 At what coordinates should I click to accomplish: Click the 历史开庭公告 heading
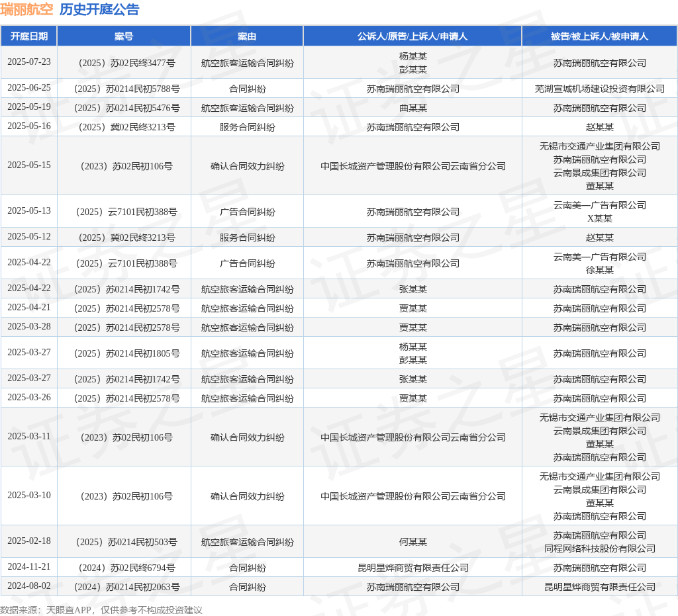coord(99,9)
